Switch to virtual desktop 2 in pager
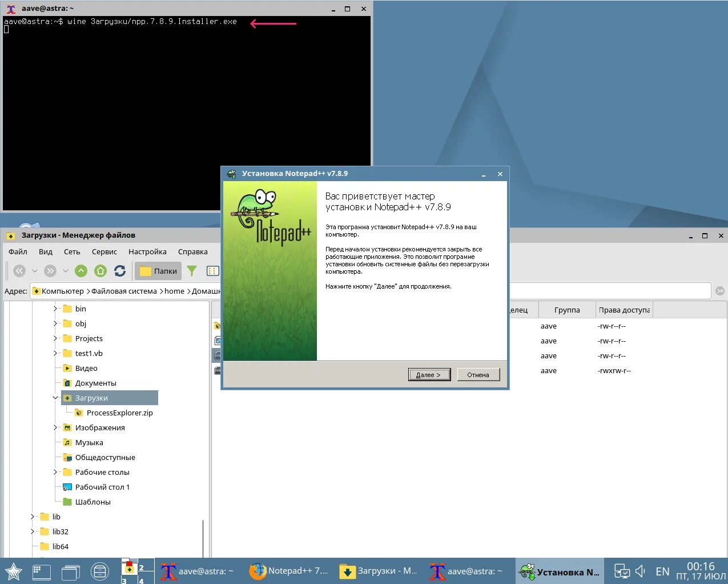 (x=146, y=565)
